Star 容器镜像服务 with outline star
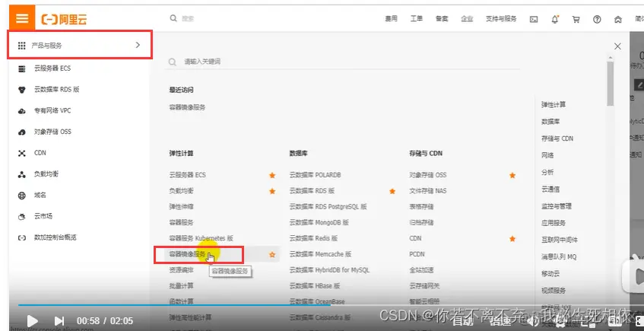 click(272, 254)
